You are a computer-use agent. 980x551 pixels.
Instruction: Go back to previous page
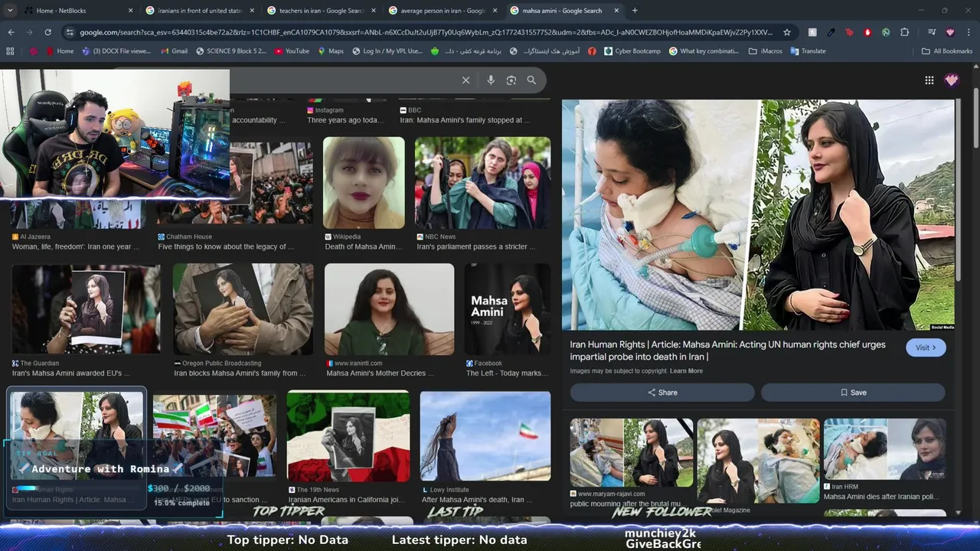11,32
